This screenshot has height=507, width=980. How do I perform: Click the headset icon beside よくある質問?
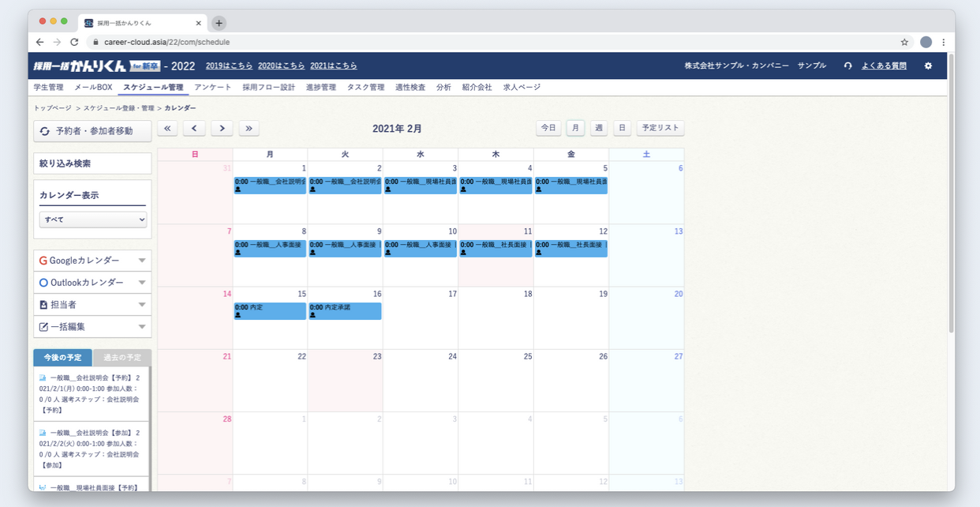tap(847, 66)
